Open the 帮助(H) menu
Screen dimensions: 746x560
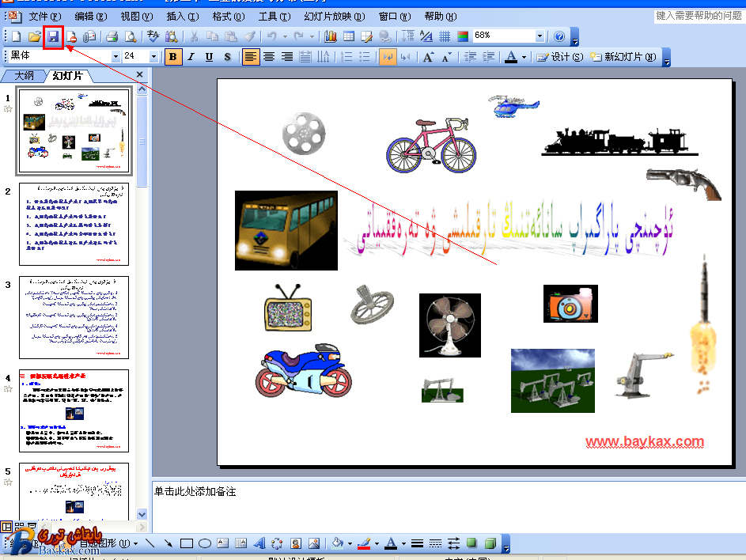[x=441, y=17]
